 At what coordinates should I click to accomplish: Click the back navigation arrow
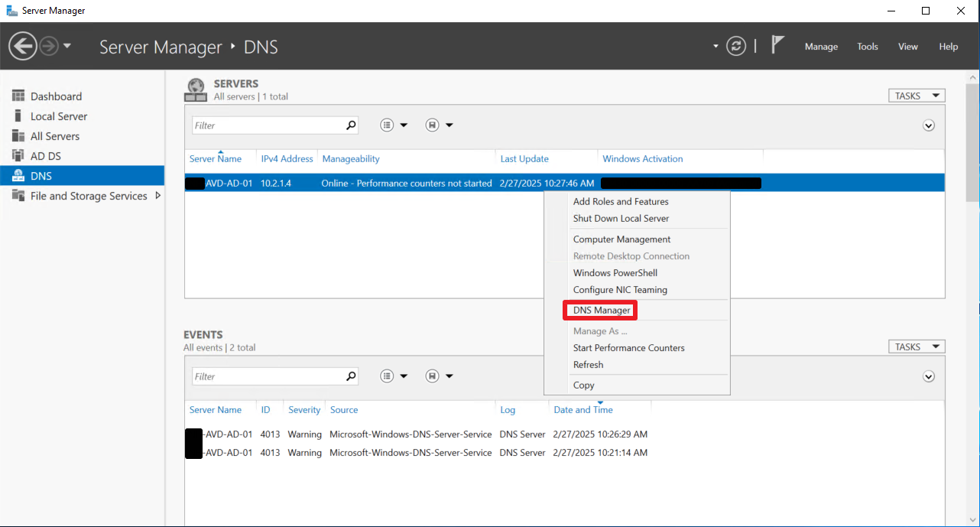pos(23,46)
